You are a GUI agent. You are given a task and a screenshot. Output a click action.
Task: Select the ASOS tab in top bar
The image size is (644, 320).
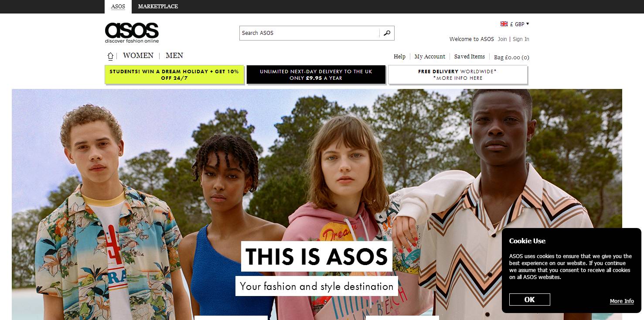pos(118,7)
